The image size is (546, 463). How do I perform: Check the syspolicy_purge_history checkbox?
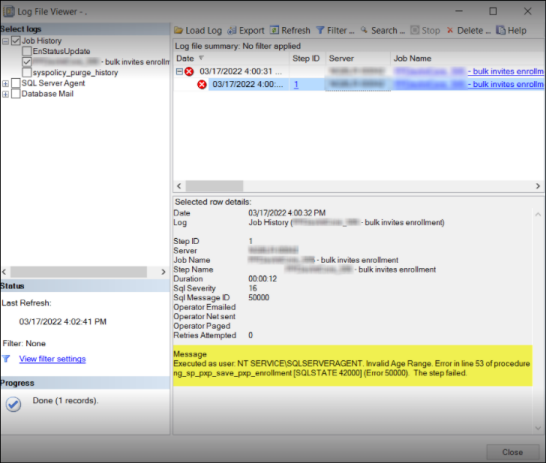[27, 72]
